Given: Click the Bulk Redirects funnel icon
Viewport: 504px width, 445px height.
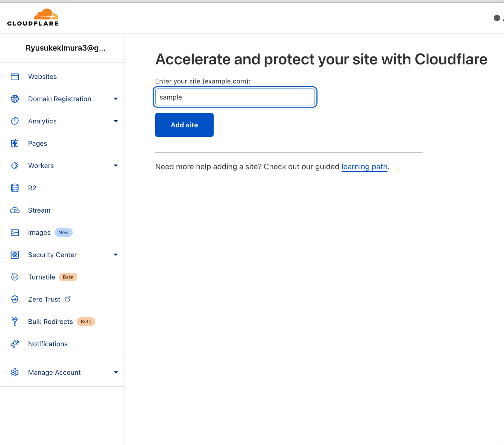Looking at the screenshot, I should [15, 321].
